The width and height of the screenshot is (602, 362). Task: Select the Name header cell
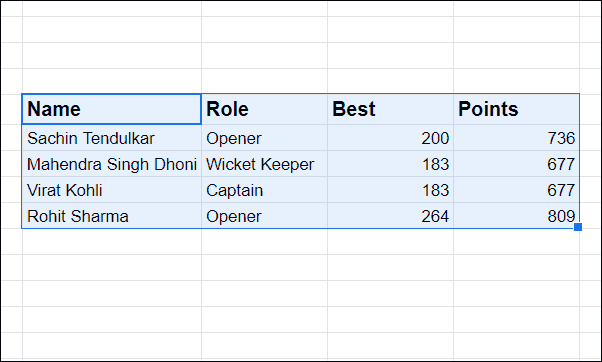(111, 109)
